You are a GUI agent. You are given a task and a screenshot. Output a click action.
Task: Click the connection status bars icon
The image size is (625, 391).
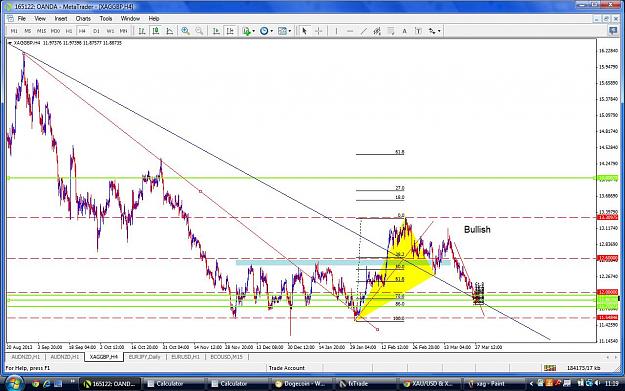[550, 368]
